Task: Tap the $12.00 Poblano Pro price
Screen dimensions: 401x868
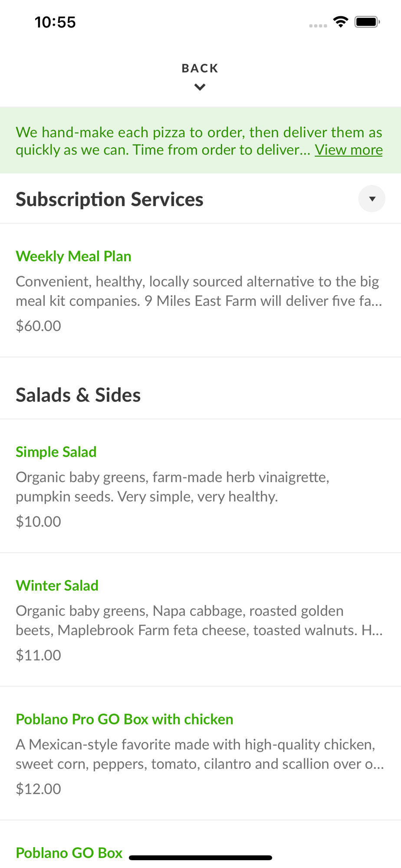Action: pyautogui.click(x=38, y=789)
